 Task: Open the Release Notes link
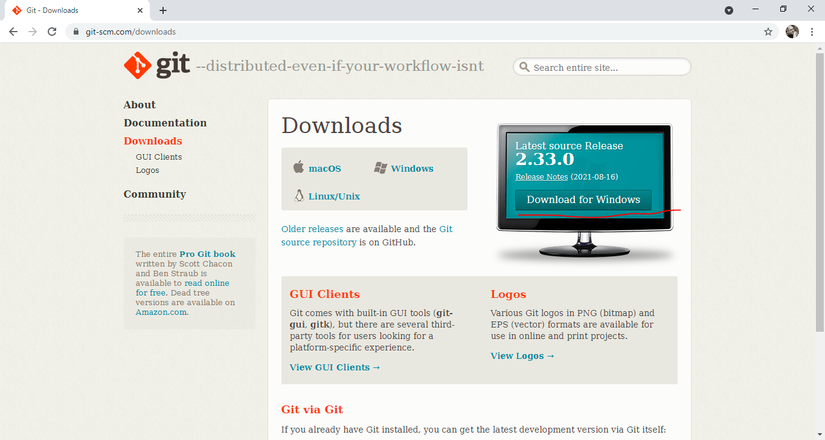click(x=541, y=177)
